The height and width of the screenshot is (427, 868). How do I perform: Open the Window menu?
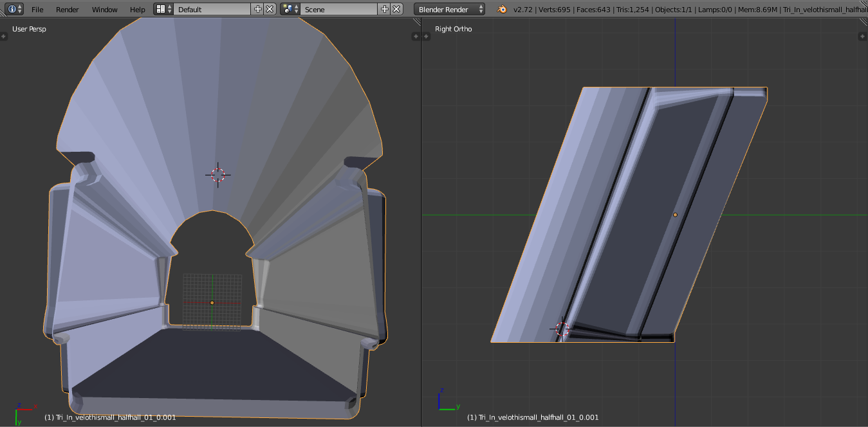(x=104, y=10)
